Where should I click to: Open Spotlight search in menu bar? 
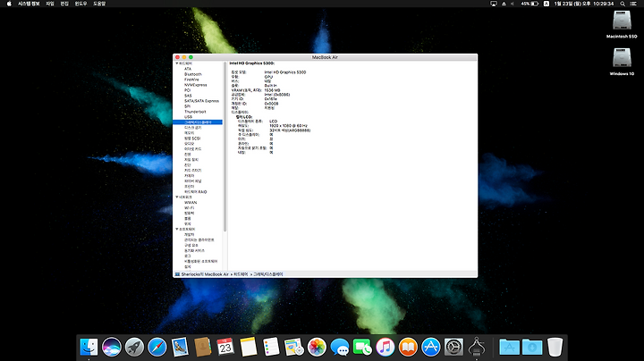pos(623,4)
